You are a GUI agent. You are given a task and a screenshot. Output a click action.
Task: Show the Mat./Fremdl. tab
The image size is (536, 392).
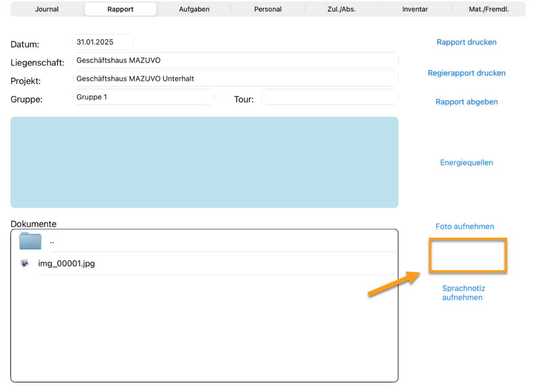(489, 9)
